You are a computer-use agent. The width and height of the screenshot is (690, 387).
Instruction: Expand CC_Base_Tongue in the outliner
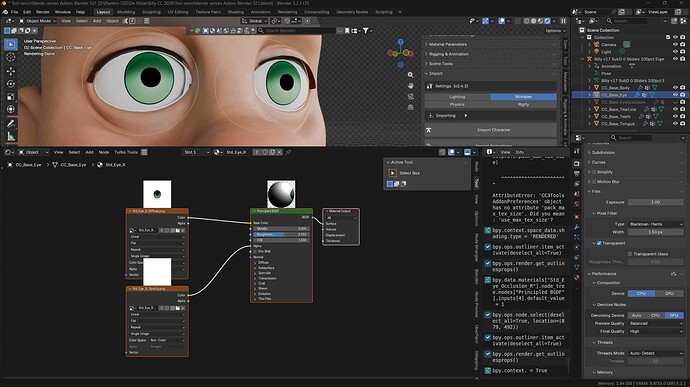[x=590, y=124]
